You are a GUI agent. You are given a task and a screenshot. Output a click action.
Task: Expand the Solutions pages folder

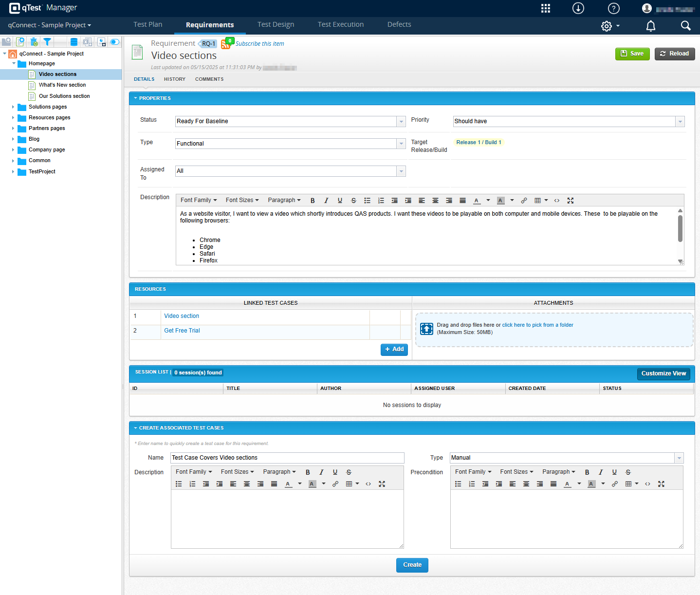[13, 107]
